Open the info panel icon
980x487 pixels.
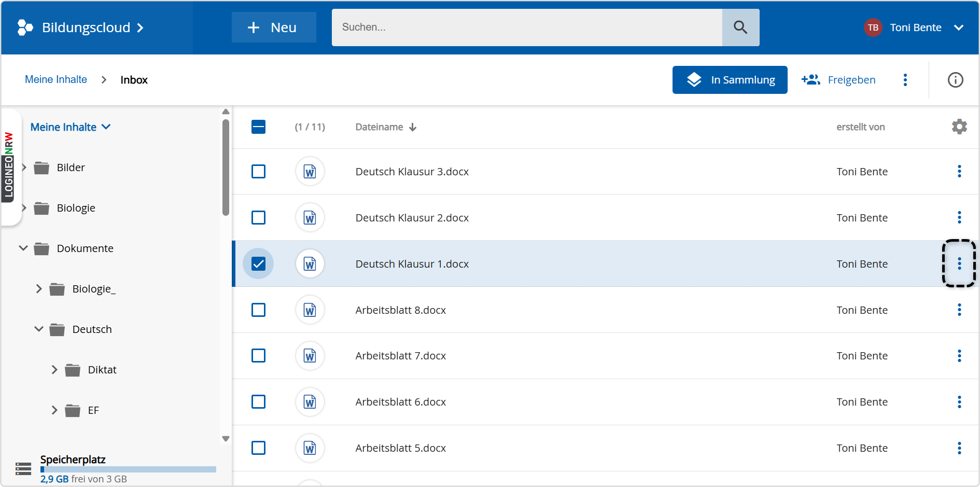coord(955,80)
